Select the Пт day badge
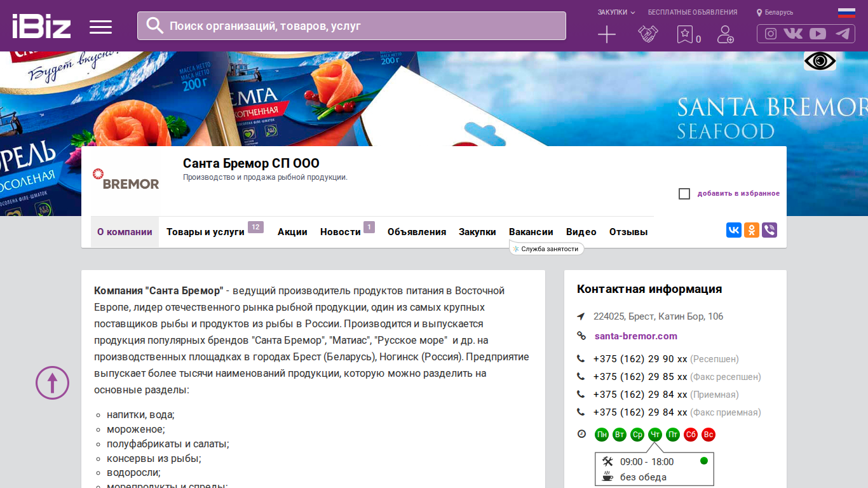868x488 pixels. click(x=673, y=435)
